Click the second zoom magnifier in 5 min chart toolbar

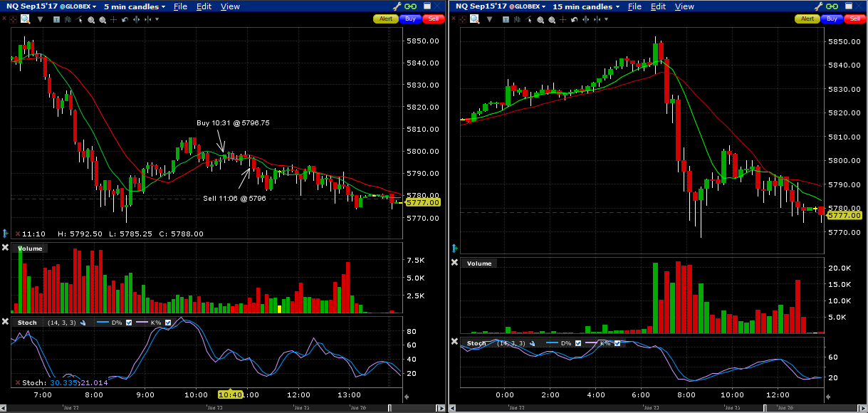click(x=103, y=19)
